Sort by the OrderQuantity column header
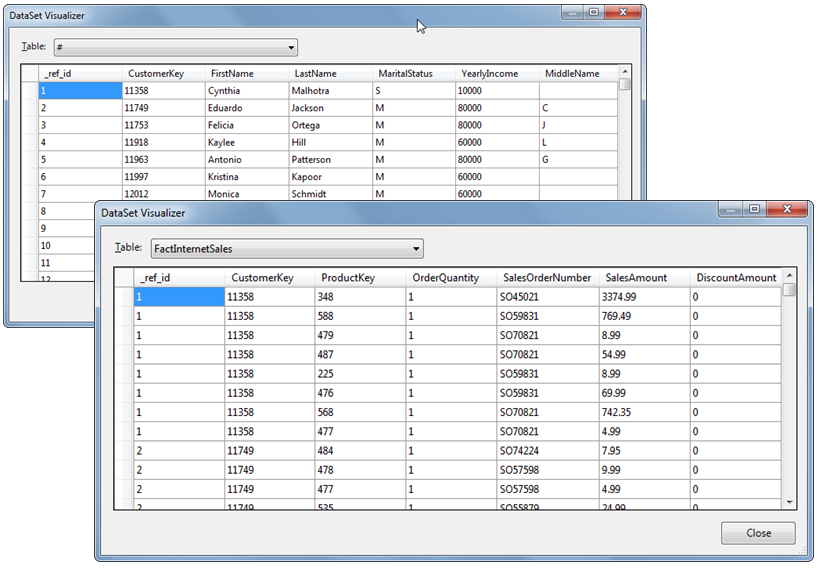Screen dimensions: 821x569 pos(451,278)
